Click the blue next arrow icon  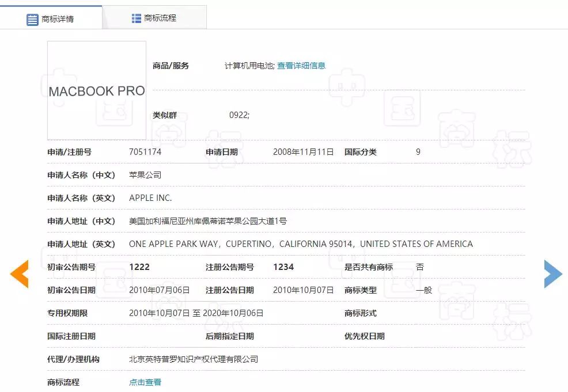pyautogui.click(x=553, y=274)
